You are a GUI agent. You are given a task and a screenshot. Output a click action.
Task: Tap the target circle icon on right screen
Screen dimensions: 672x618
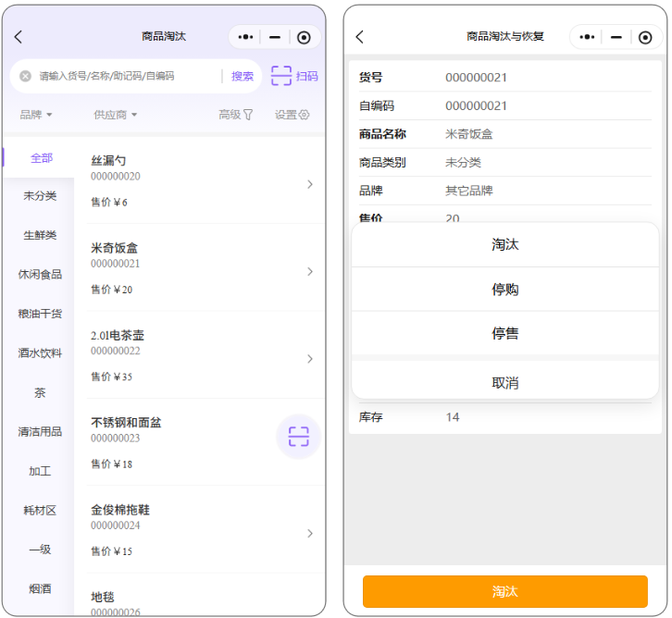(645, 37)
